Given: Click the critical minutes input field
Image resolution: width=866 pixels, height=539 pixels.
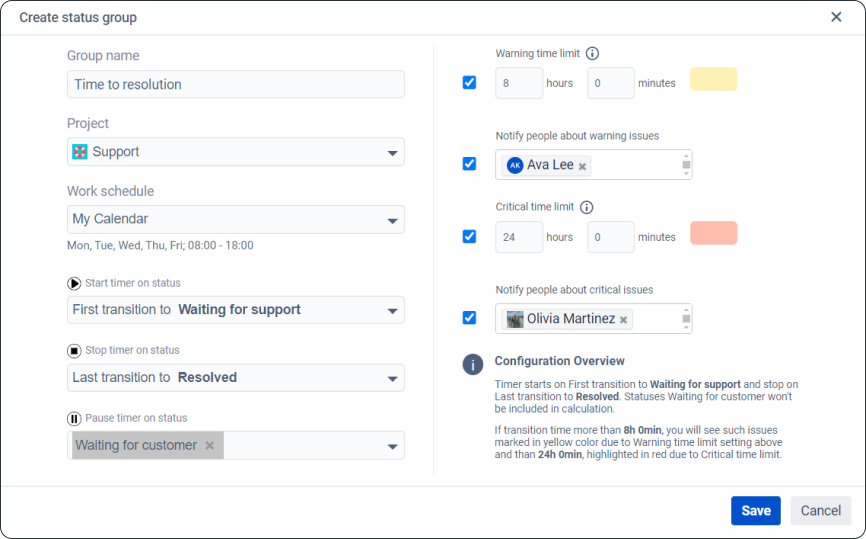Looking at the screenshot, I should click(x=611, y=237).
